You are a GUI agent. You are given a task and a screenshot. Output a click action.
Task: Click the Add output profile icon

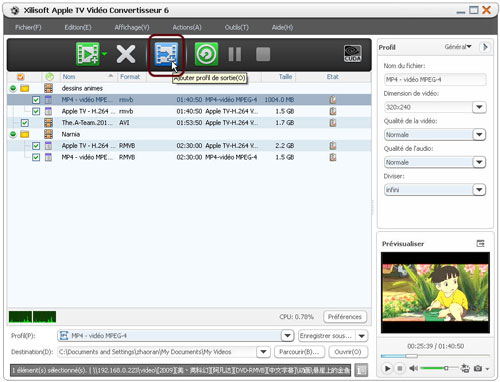tap(166, 54)
